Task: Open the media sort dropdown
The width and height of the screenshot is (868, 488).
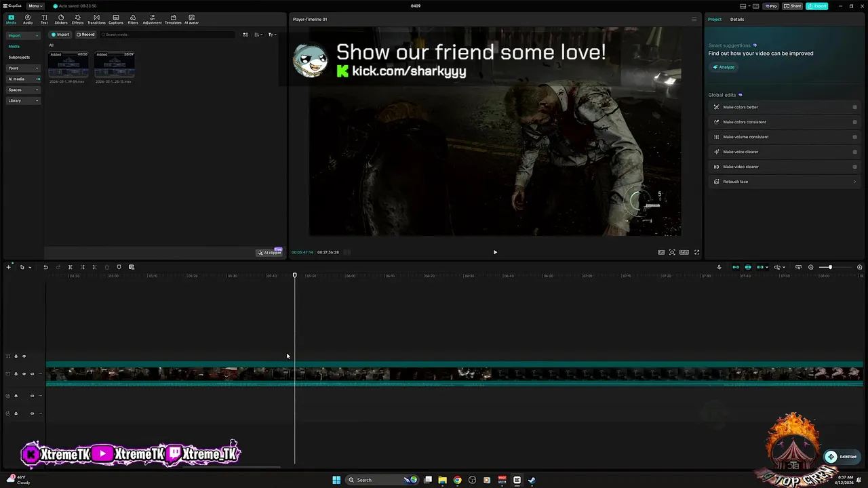Action: point(258,35)
